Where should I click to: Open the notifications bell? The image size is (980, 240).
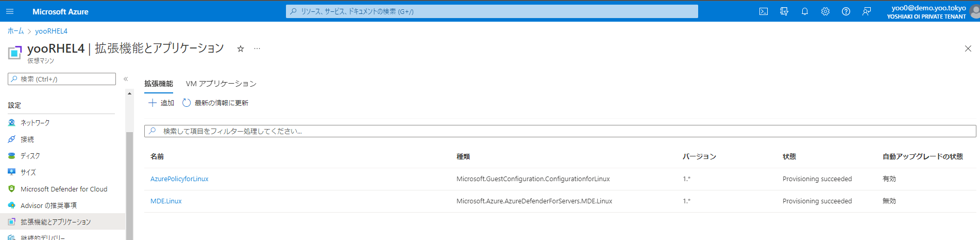[x=805, y=11]
